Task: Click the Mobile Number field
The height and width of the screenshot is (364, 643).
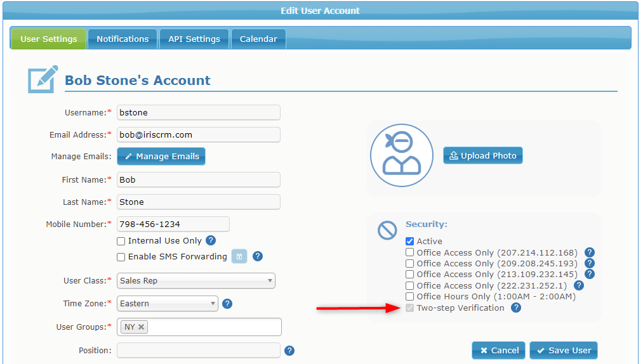Action: coord(173,224)
